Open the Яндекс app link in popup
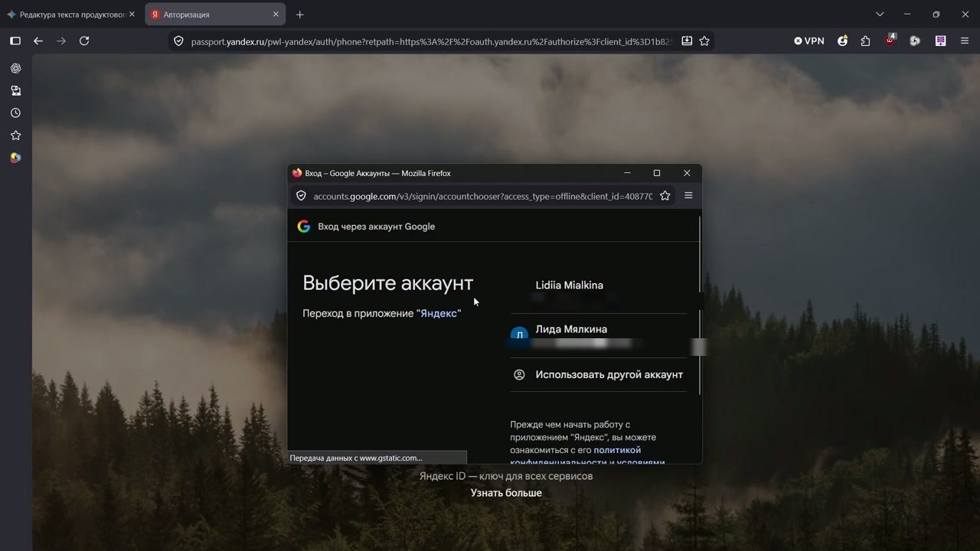980x551 pixels. pos(439,313)
